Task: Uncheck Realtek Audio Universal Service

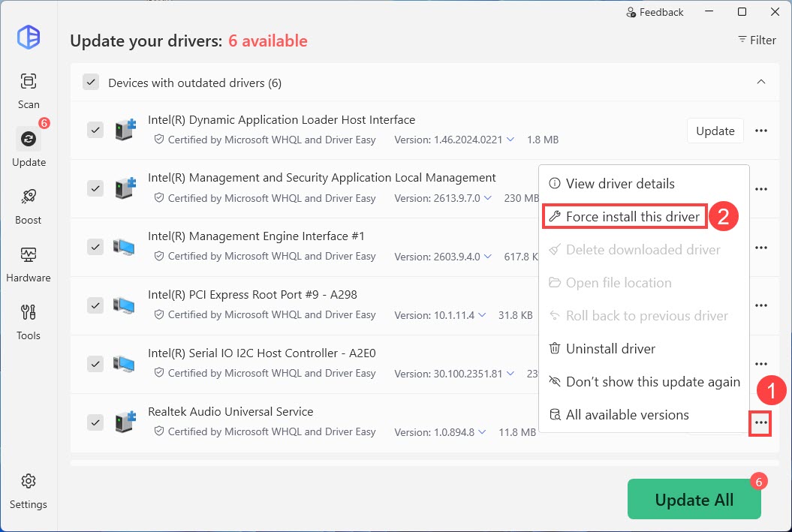Action: point(95,422)
